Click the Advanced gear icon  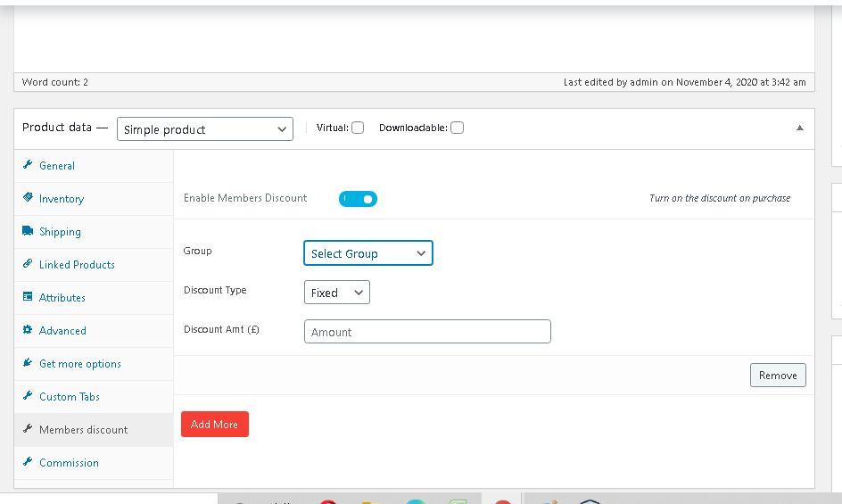coord(28,330)
